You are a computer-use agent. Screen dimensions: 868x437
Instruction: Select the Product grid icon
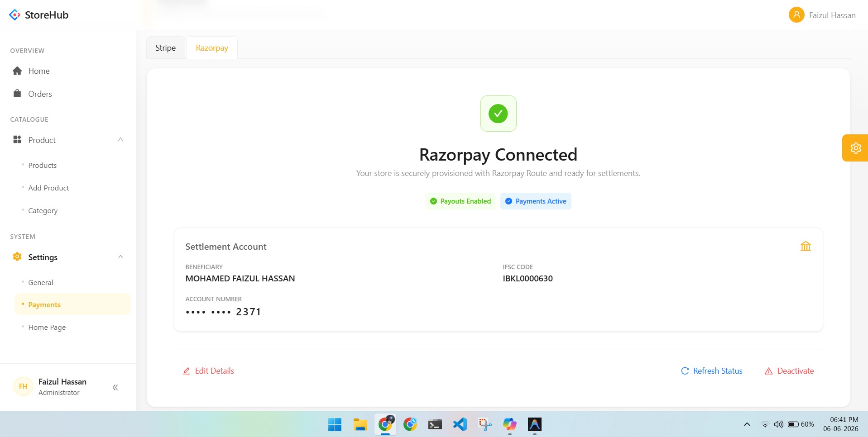(x=17, y=139)
